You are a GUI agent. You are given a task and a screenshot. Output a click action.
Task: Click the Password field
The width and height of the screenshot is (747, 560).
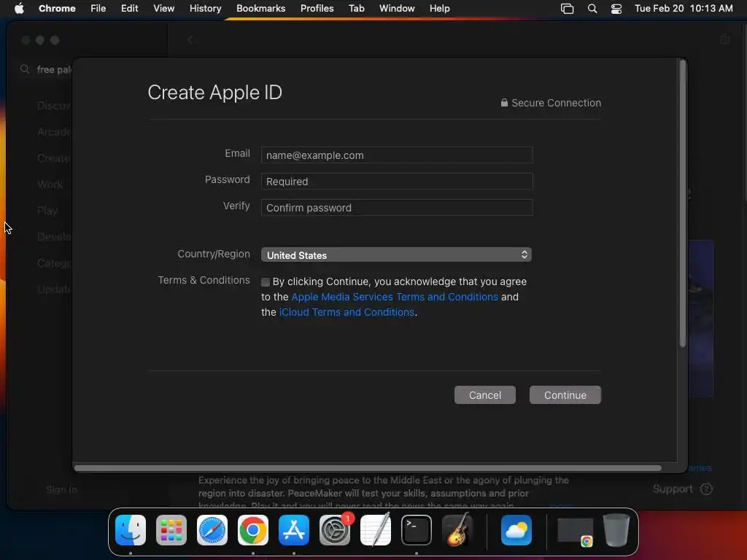397,182
